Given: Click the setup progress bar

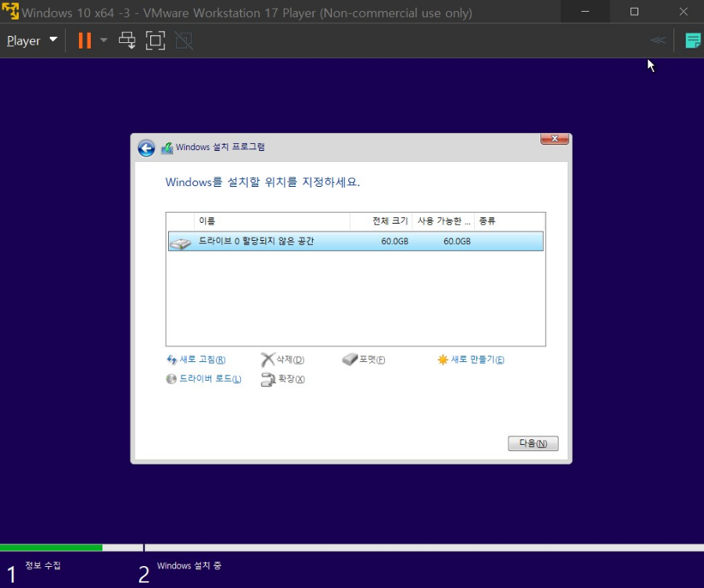Looking at the screenshot, I should (x=352, y=547).
